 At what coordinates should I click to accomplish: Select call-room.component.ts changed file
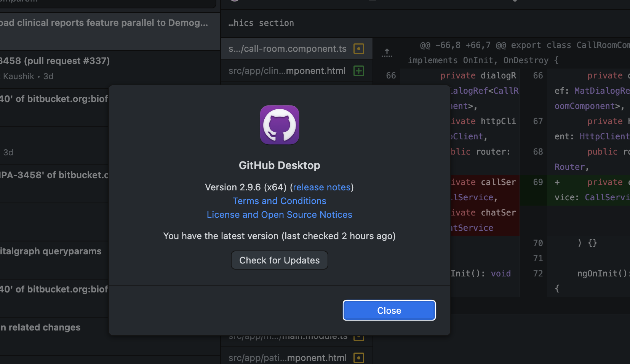tap(296, 49)
